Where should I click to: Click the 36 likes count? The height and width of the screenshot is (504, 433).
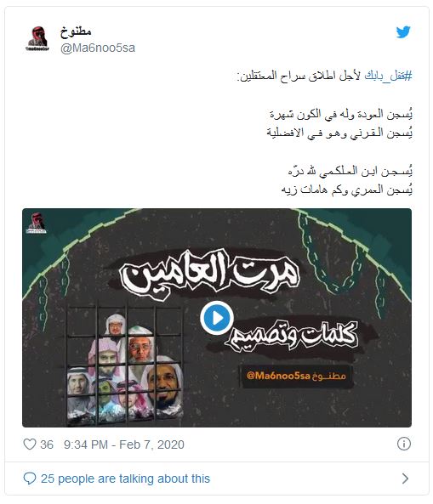pyautogui.click(x=47, y=445)
